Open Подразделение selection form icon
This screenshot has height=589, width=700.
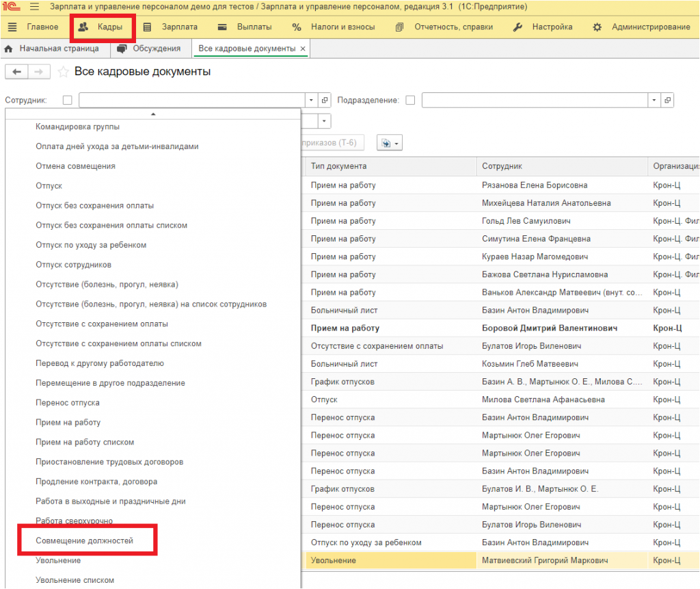(667, 100)
